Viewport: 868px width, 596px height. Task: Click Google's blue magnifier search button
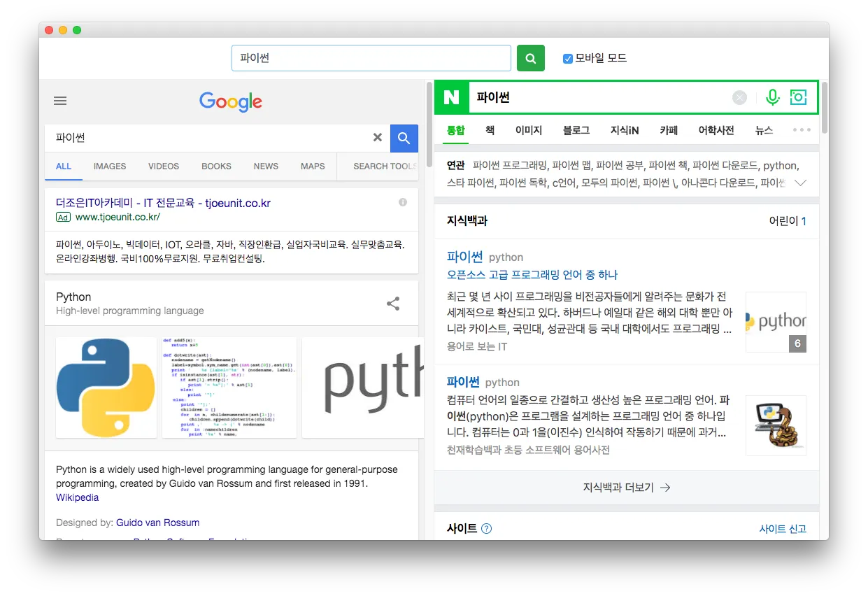pos(404,139)
